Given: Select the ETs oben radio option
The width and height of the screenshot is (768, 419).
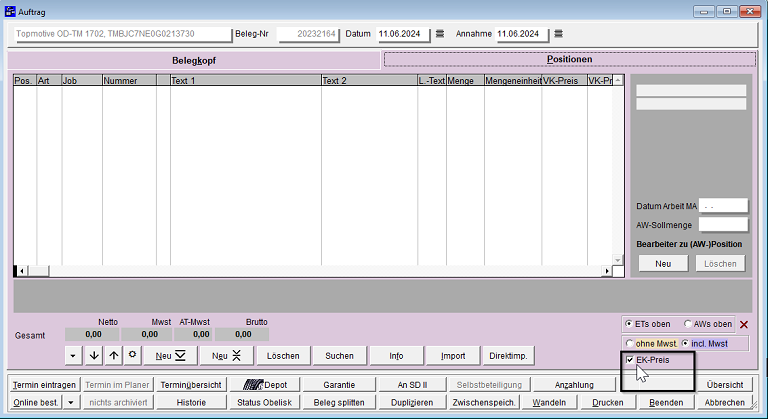Looking at the screenshot, I should (629, 324).
